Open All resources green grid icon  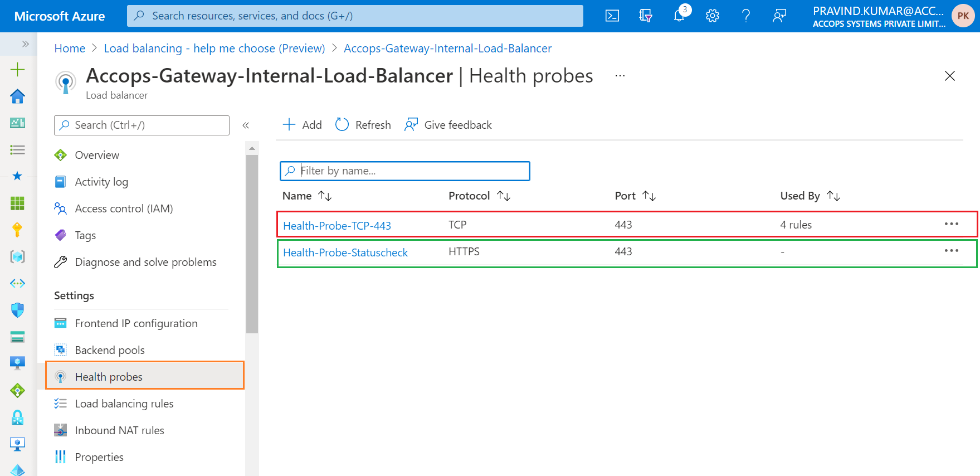[17, 203]
